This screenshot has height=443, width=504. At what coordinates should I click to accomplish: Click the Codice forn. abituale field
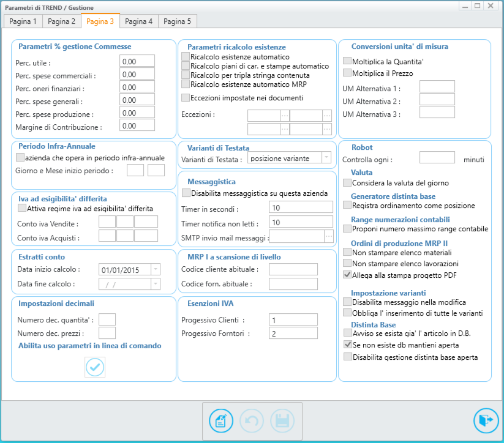[x=293, y=284]
